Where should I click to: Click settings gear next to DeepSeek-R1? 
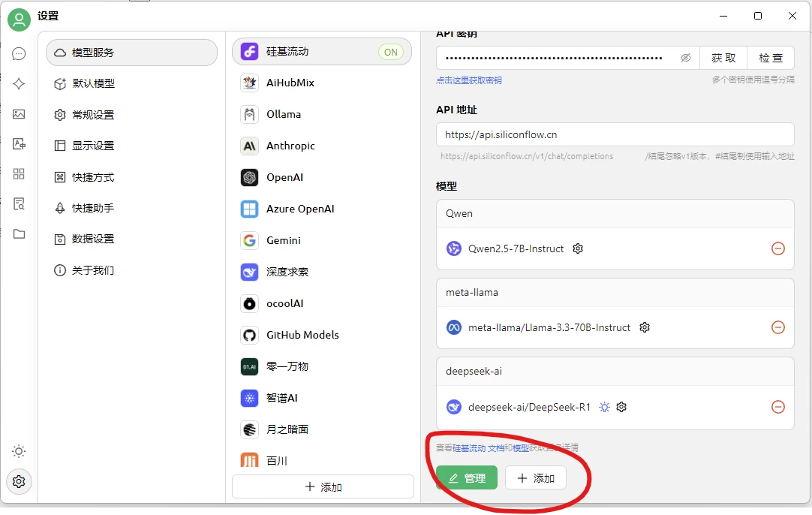click(621, 407)
